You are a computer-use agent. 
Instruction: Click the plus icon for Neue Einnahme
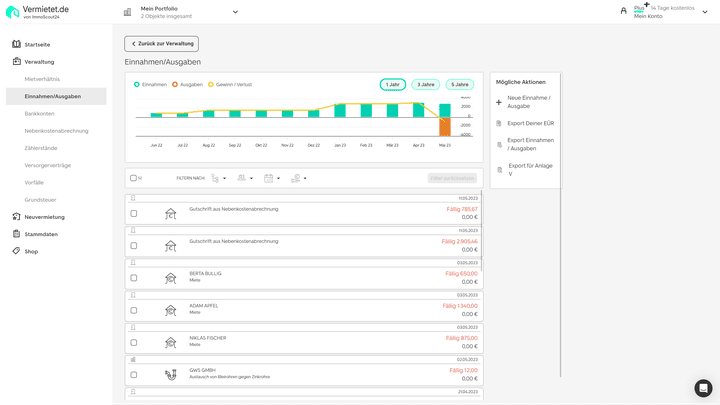[499, 102]
